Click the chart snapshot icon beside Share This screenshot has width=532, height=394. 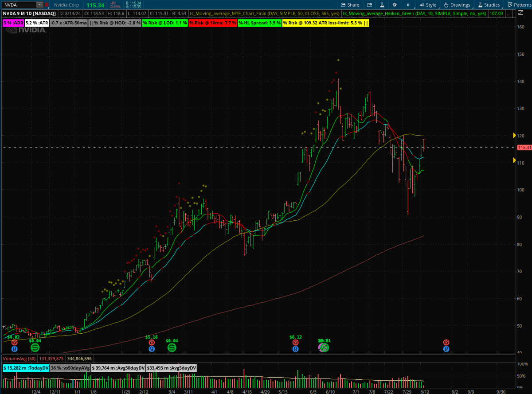click(x=368, y=5)
